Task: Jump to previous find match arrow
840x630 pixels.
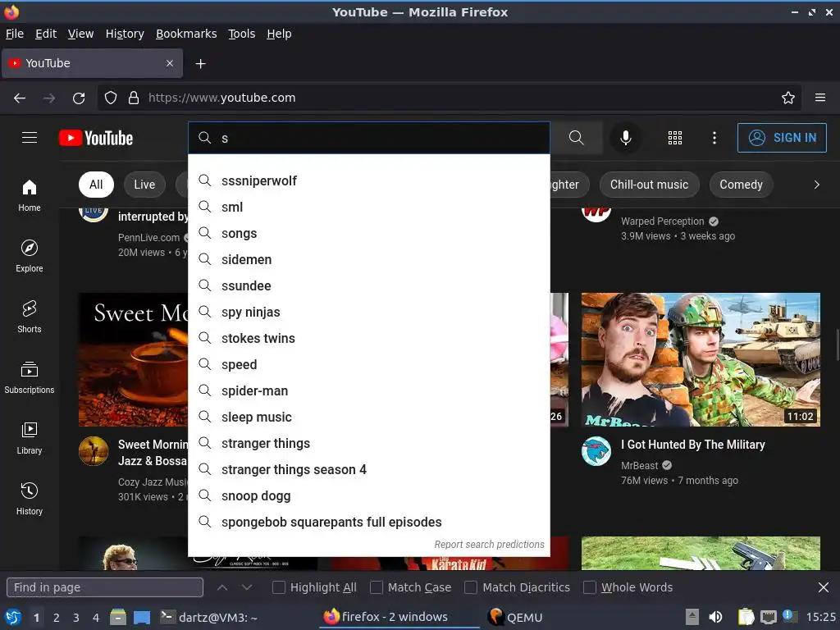Action: 222,587
